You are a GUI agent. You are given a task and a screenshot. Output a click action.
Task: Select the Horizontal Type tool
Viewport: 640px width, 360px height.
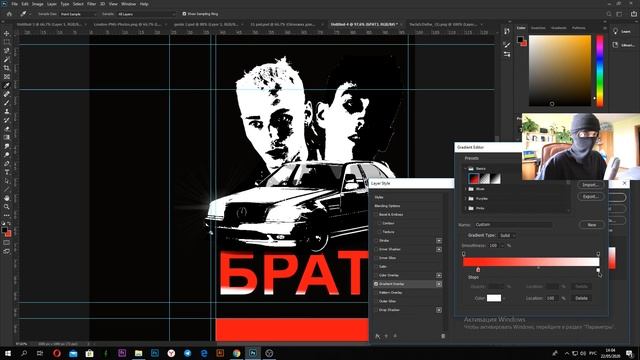click(x=7, y=172)
